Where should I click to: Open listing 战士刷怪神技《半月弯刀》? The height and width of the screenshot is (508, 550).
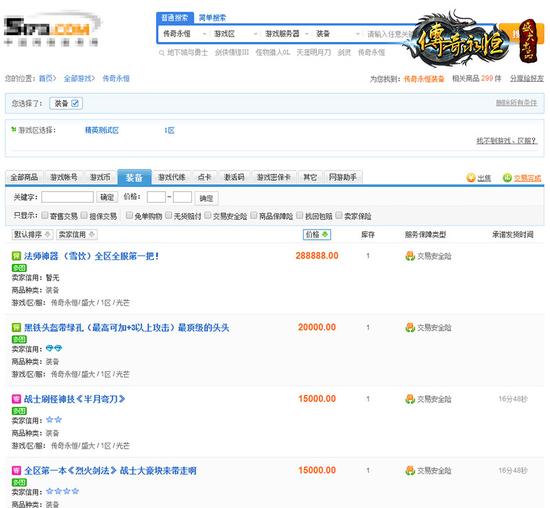click(x=74, y=399)
